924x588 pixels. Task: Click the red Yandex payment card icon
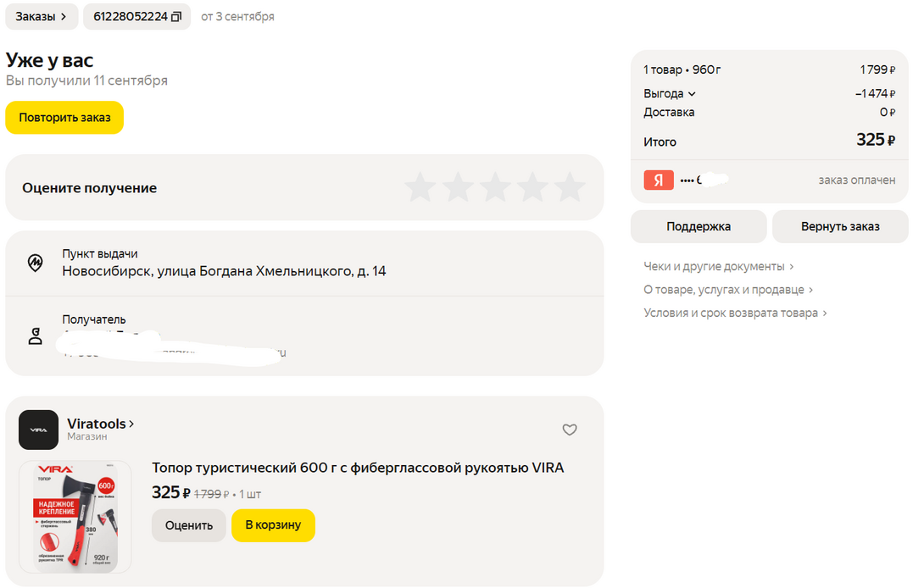658,180
